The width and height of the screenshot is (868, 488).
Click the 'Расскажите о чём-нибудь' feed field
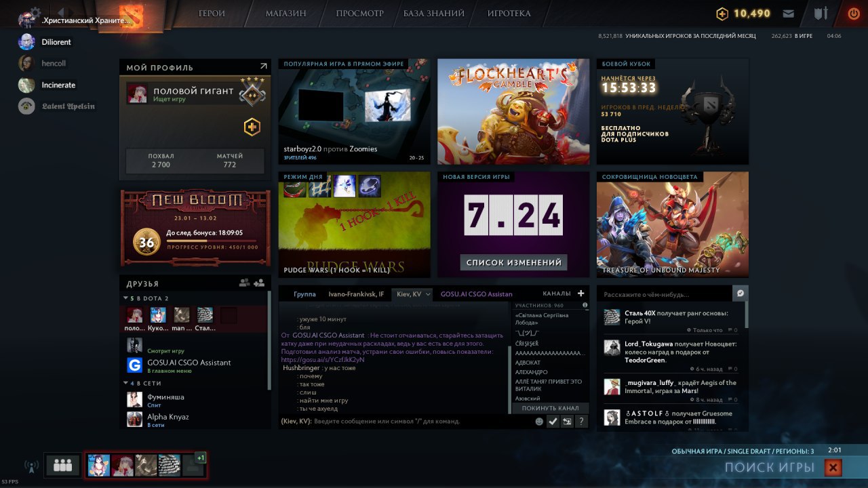tap(666, 294)
